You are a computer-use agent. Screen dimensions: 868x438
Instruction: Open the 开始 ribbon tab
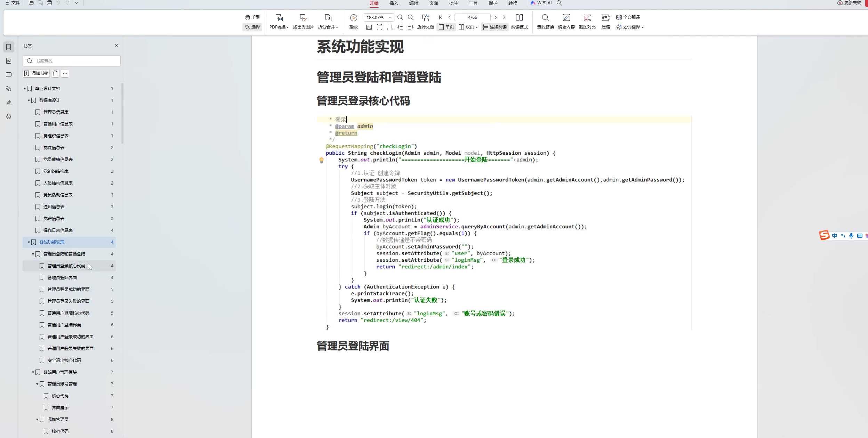(374, 3)
